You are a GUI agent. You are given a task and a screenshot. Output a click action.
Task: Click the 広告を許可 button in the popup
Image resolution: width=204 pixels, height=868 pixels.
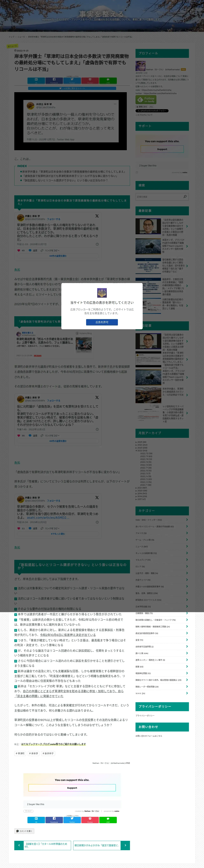[x=102, y=322]
